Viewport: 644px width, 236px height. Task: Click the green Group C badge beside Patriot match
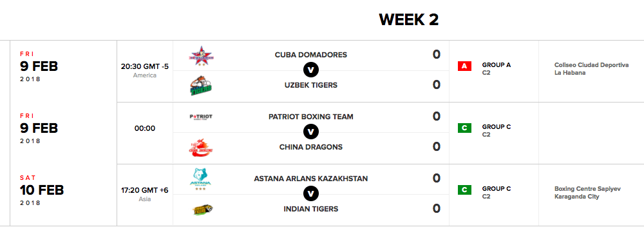point(464,128)
